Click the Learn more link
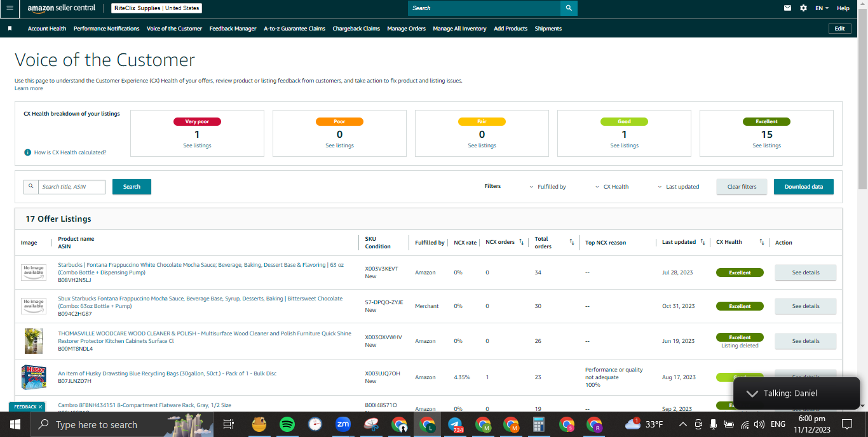This screenshot has height=437, width=868. [29, 88]
